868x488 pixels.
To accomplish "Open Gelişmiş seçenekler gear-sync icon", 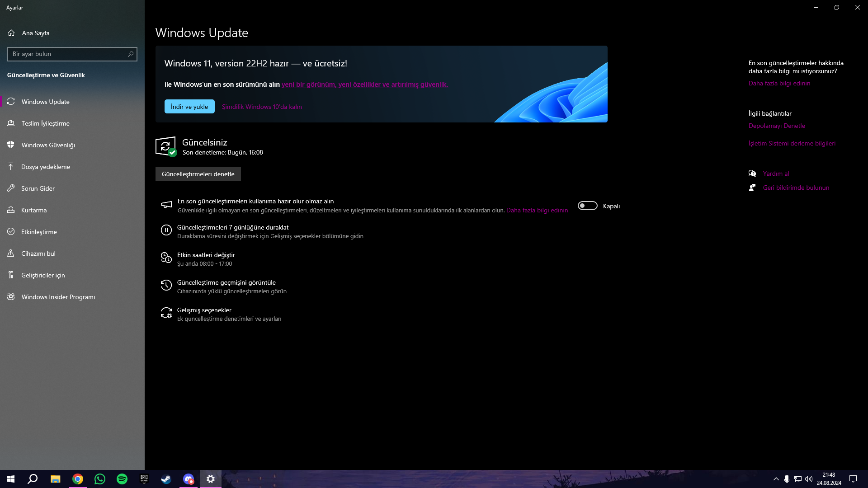I will coord(166,313).
